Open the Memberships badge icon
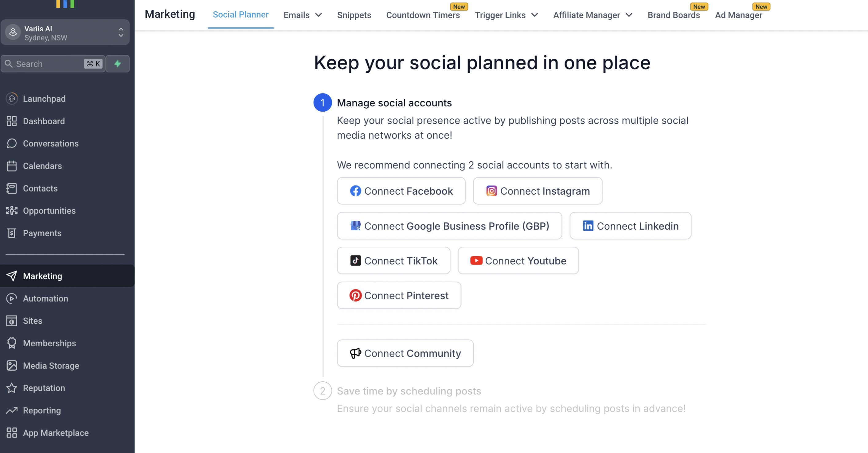 pos(12,343)
